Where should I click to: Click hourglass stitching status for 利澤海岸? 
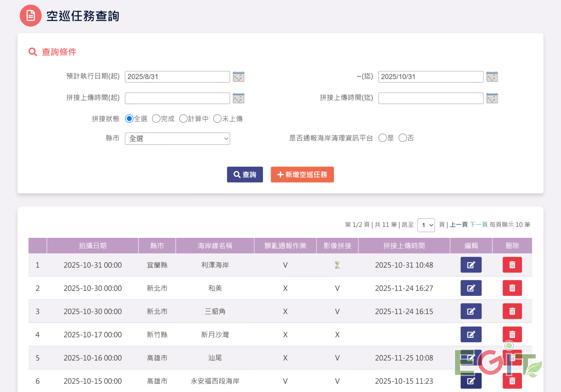click(x=337, y=265)
